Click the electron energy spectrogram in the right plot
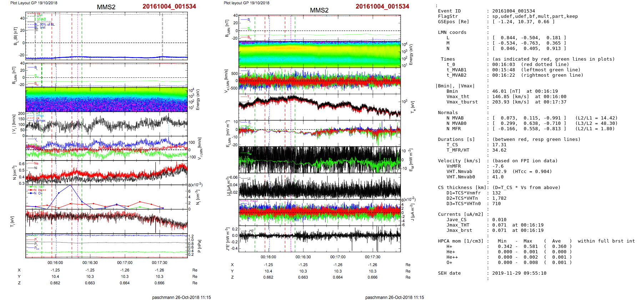Viewport: 644px width, 300px height. coord(319,54)
